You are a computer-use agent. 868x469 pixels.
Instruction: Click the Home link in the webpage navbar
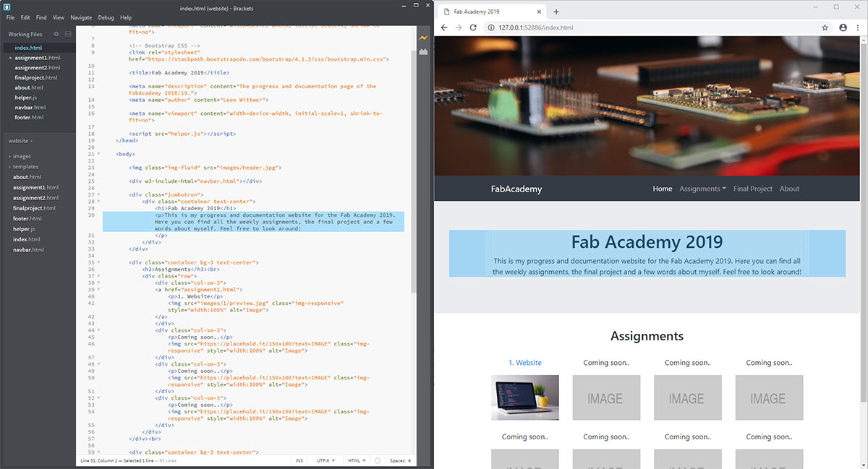click(663, 189)
